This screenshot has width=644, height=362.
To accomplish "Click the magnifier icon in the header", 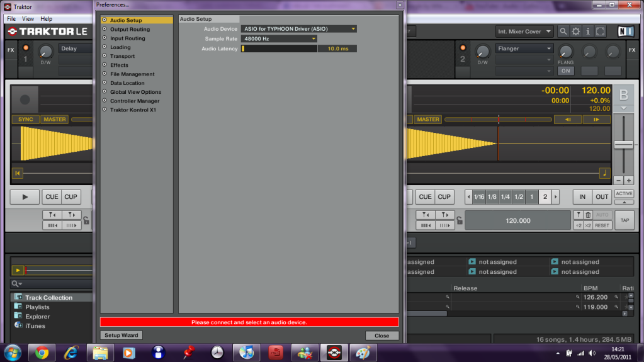I will 563,31.
